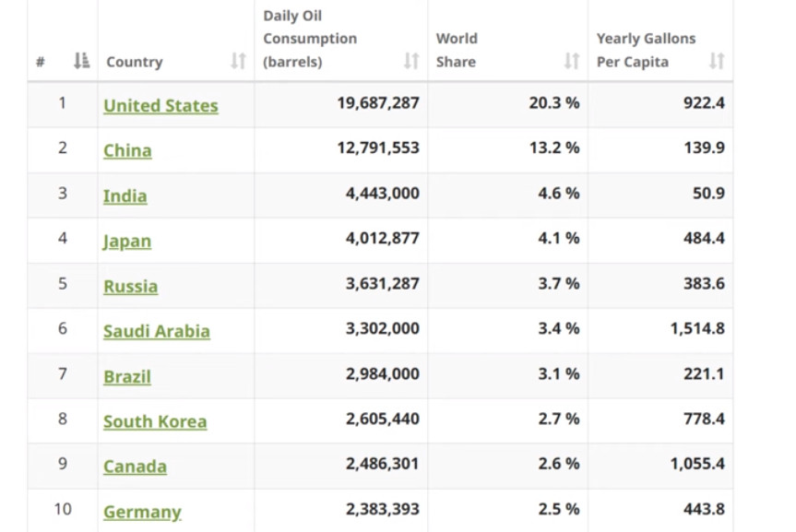Click the Country column header

tap(135, 62)
